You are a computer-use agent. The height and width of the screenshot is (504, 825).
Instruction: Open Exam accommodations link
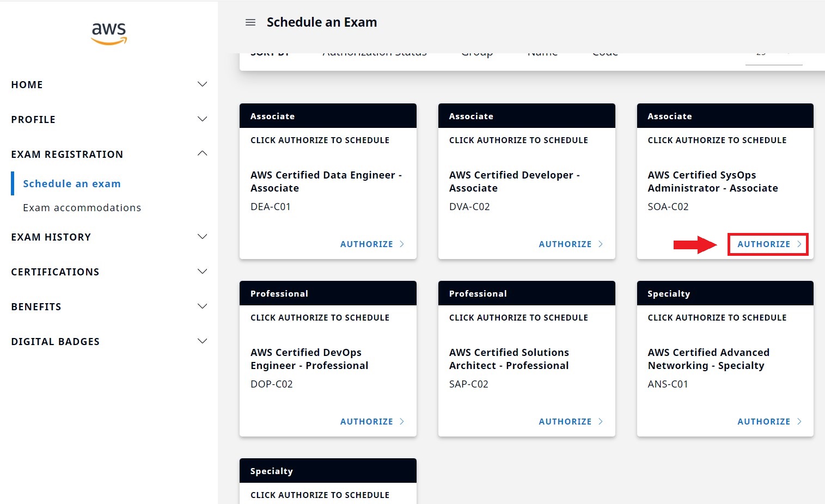(82, 208)
